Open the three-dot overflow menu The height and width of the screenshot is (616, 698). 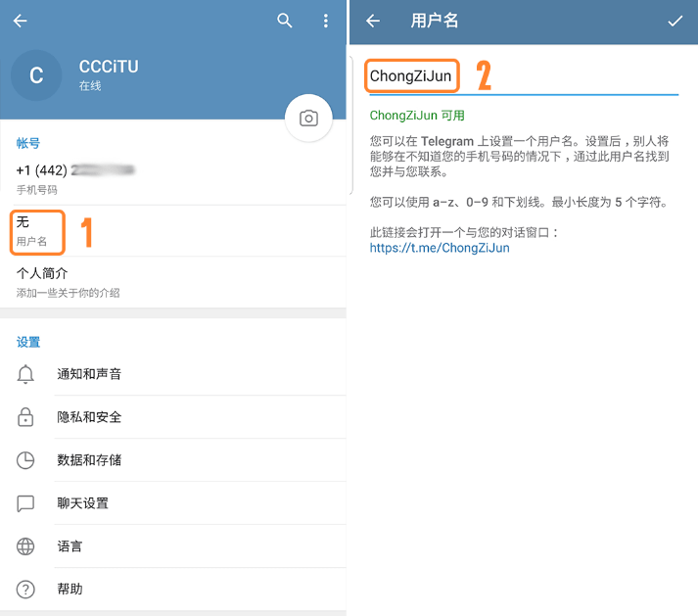click(326, 21)
